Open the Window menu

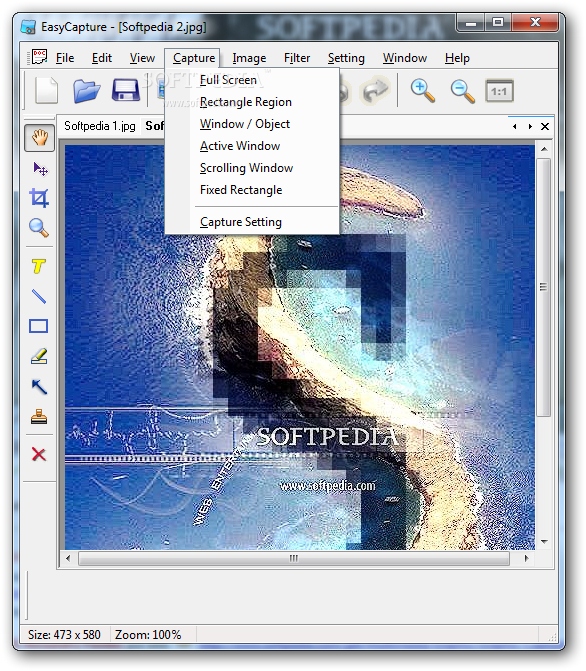coord(405,58)
